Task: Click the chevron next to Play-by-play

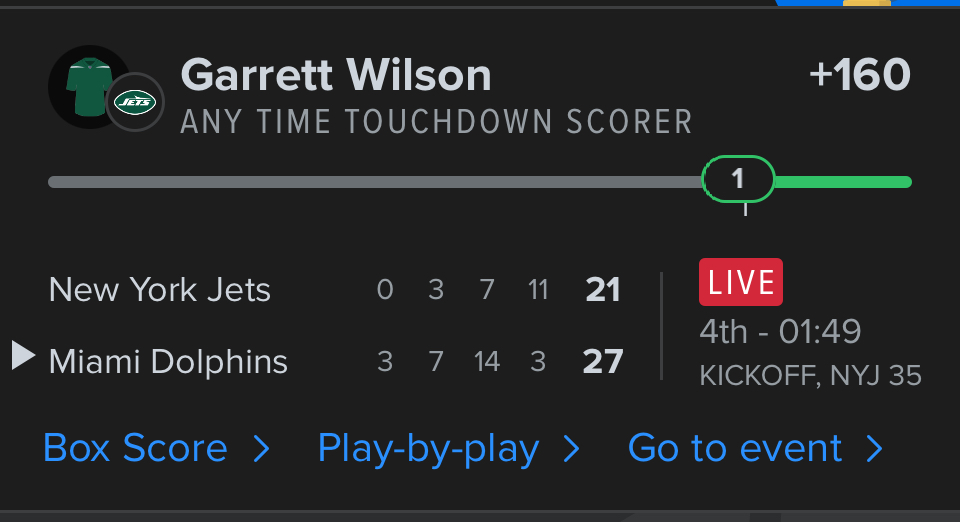Action: 572,449
